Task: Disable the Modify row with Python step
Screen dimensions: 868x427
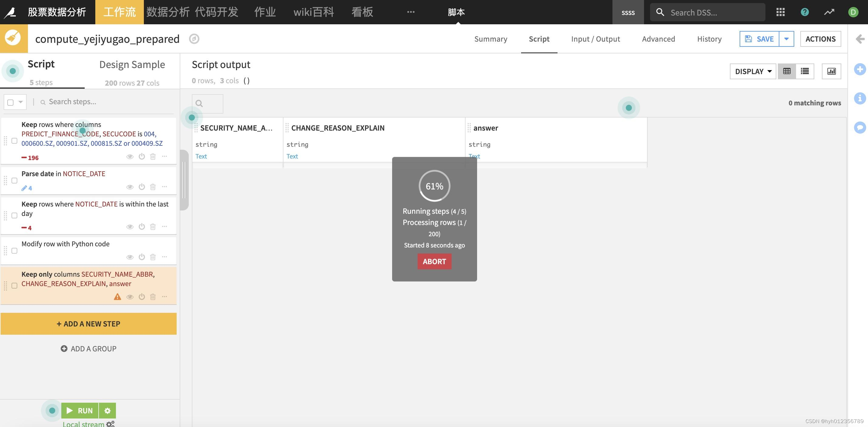Action: click(x=141, y=257)
